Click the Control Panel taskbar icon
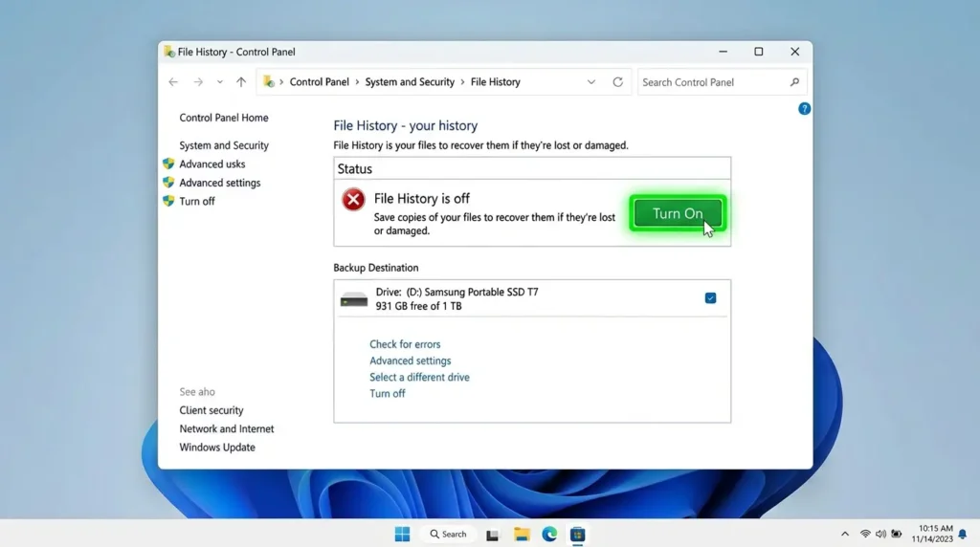980x547 pixels. coord(577,535)
